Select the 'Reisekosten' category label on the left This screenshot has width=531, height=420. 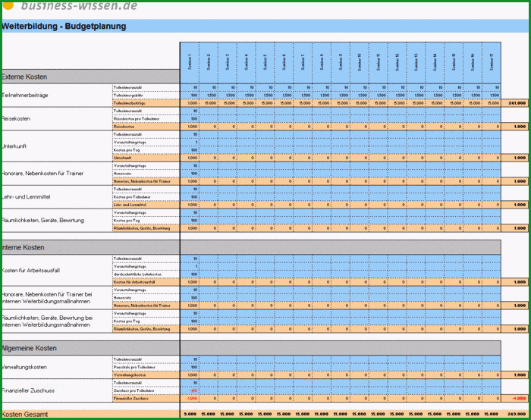click(16, 118)
